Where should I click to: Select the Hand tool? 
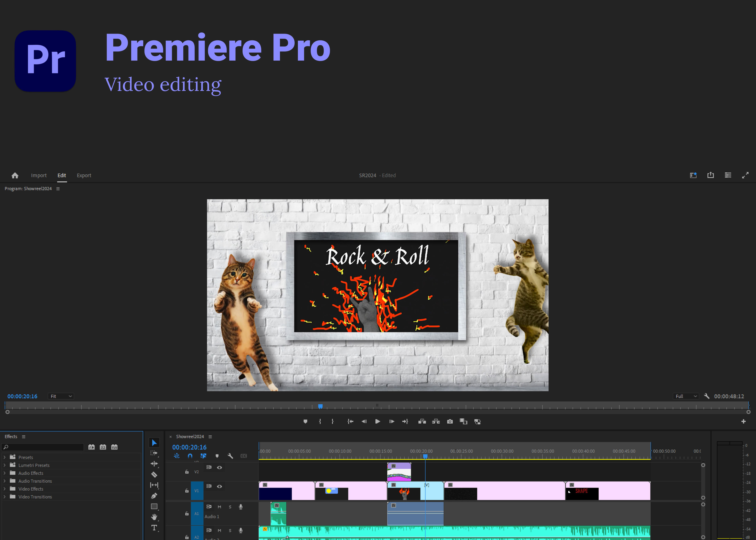pyautogui.click(x=154, y=517)
